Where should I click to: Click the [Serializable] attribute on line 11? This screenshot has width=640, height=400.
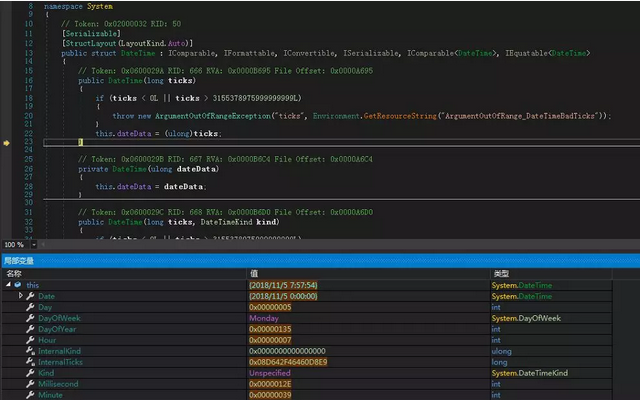click(91, 33)
